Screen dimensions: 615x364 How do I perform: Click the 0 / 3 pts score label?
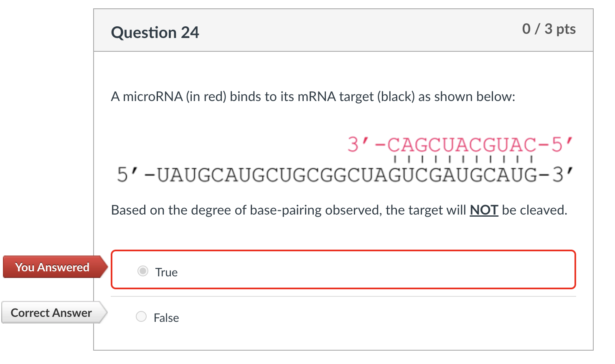tap(549, 29)
